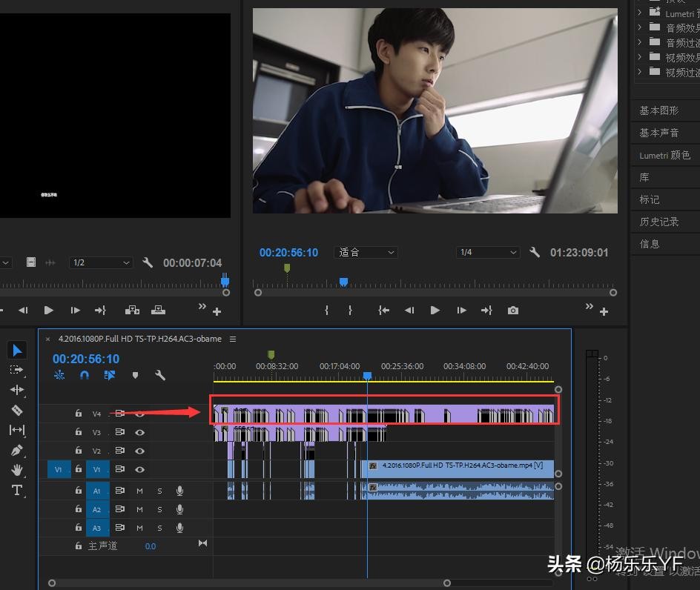Solo audio track A2

pyautogui.click(x=159, y=510)
